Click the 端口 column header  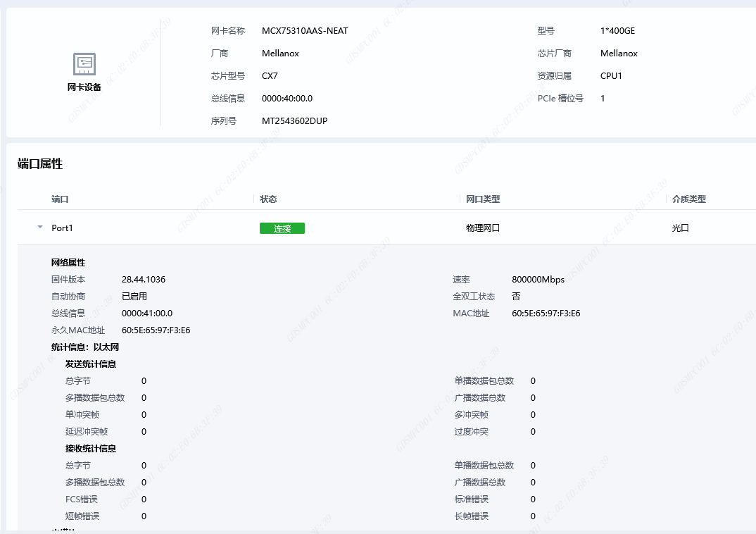coord(60,199)
